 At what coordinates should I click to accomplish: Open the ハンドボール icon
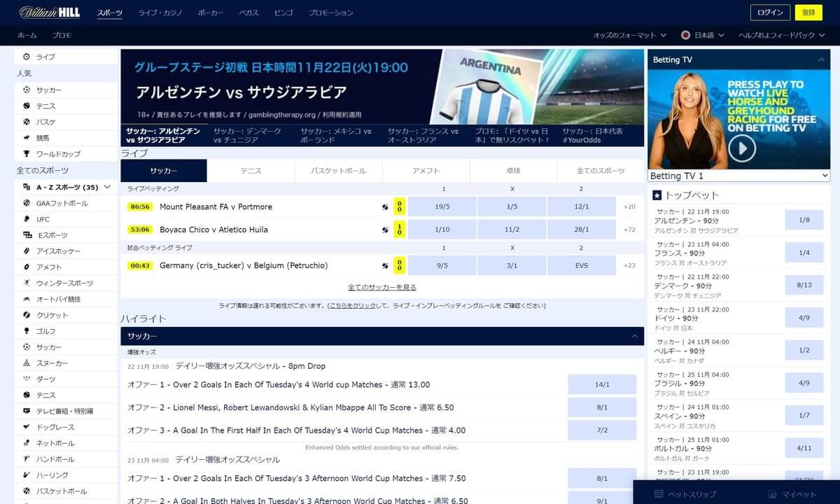27,459
